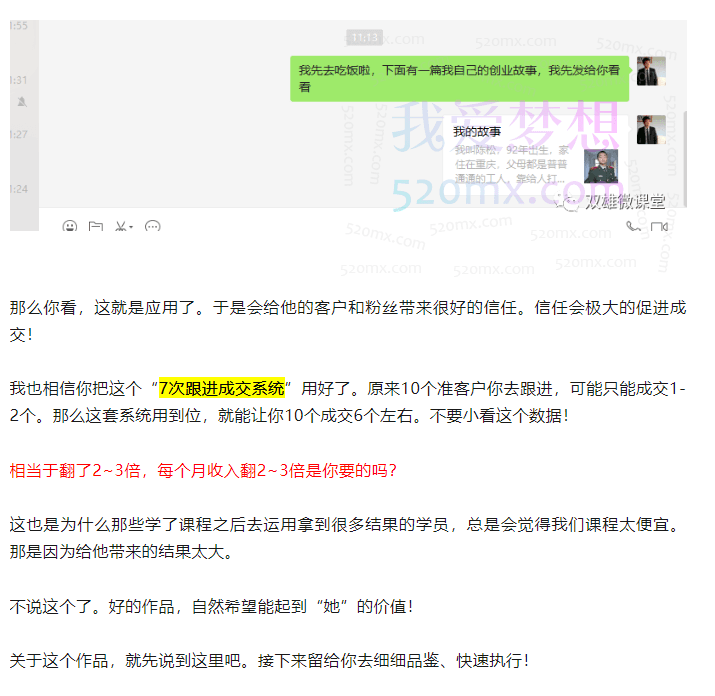
Task: Click the 11:13 timestamp label
Action: pos(364,37)
